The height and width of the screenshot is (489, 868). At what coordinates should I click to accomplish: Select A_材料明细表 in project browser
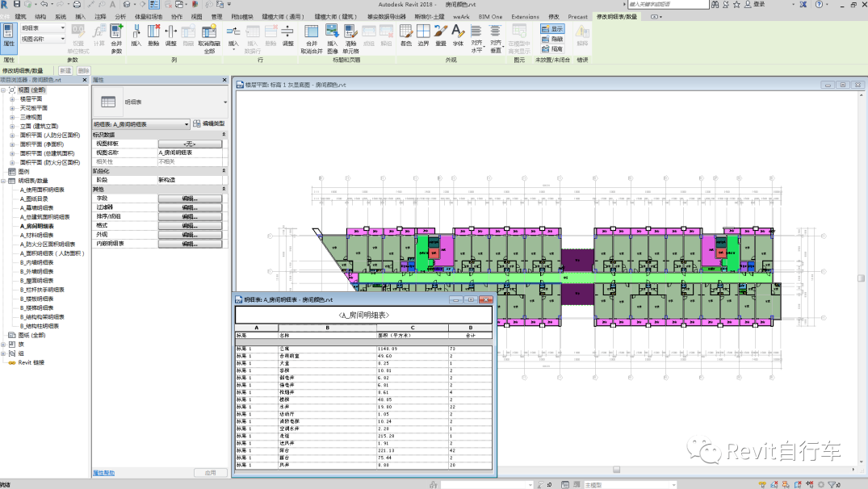click(x=37, y=235)
